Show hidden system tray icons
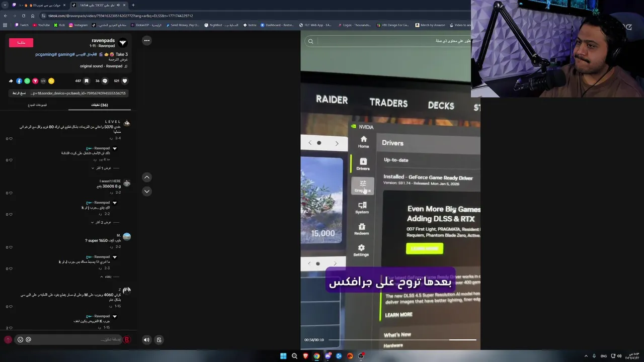 [586, 356]
